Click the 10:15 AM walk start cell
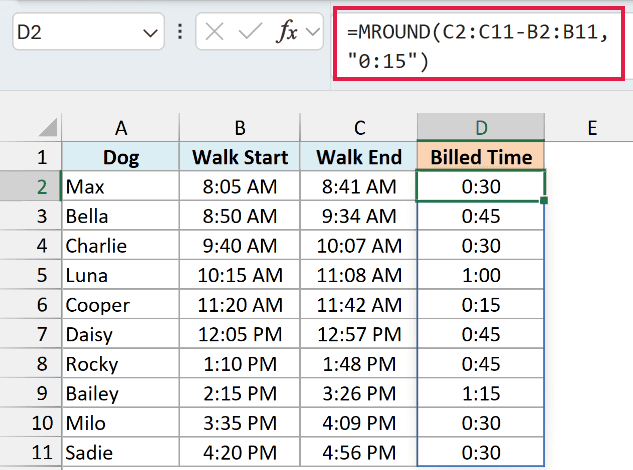 coord(240,275)
